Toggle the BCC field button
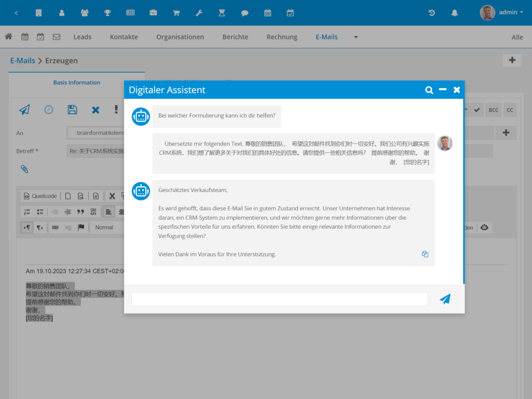 pos(493,110)
